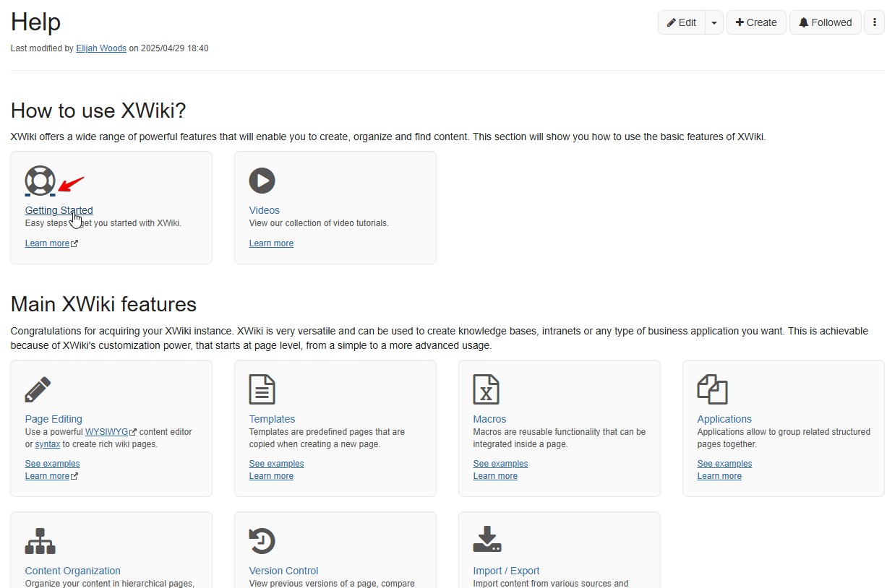Screen dimensions: 887x588
Task: Open the Macros link
Action: click(489, 419)
